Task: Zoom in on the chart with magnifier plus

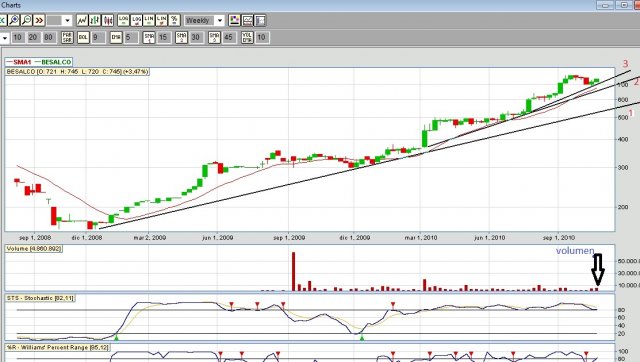Action: pos(14,20)
